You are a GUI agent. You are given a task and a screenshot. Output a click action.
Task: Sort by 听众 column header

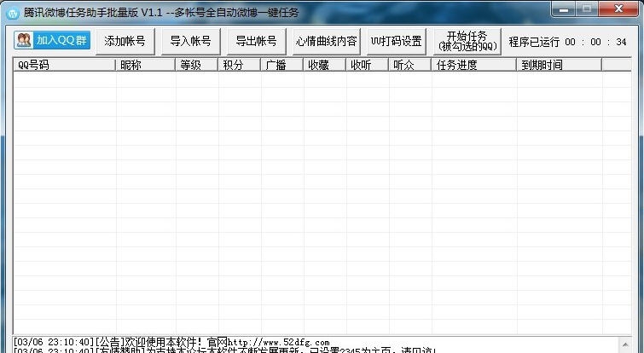(x=410, y=65)
